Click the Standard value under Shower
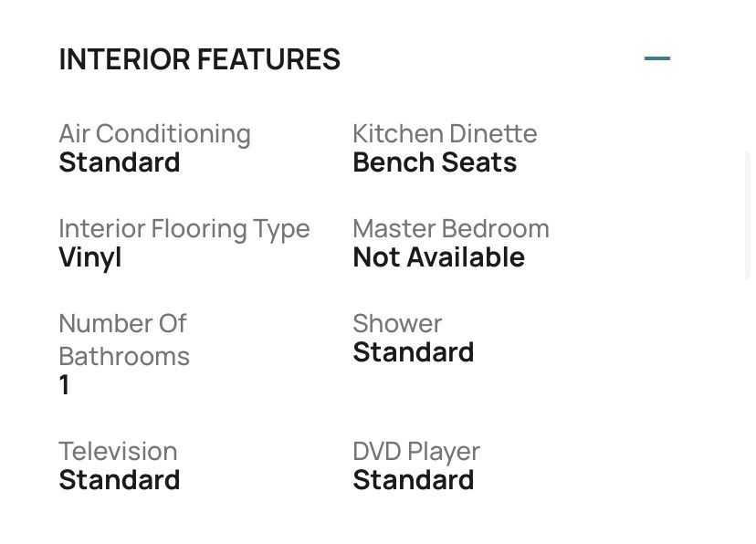This screenshot has width=756, height=544. pos(414,352)
